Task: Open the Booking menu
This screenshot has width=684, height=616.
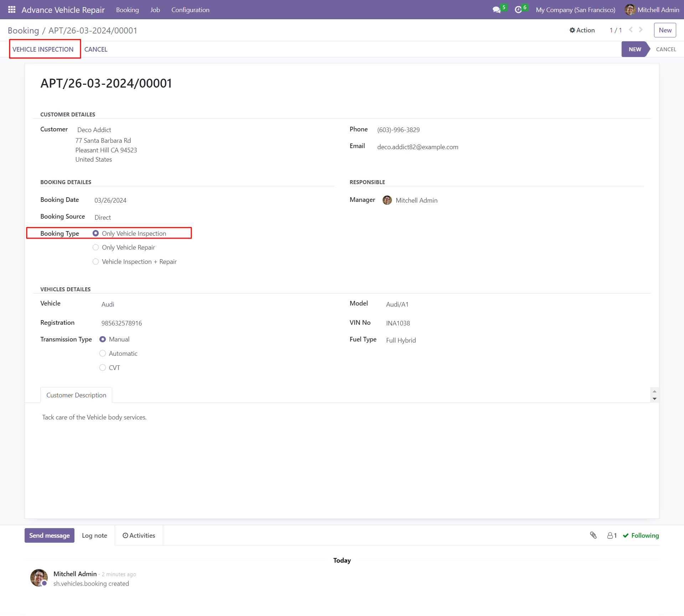Action: [128, 10]
